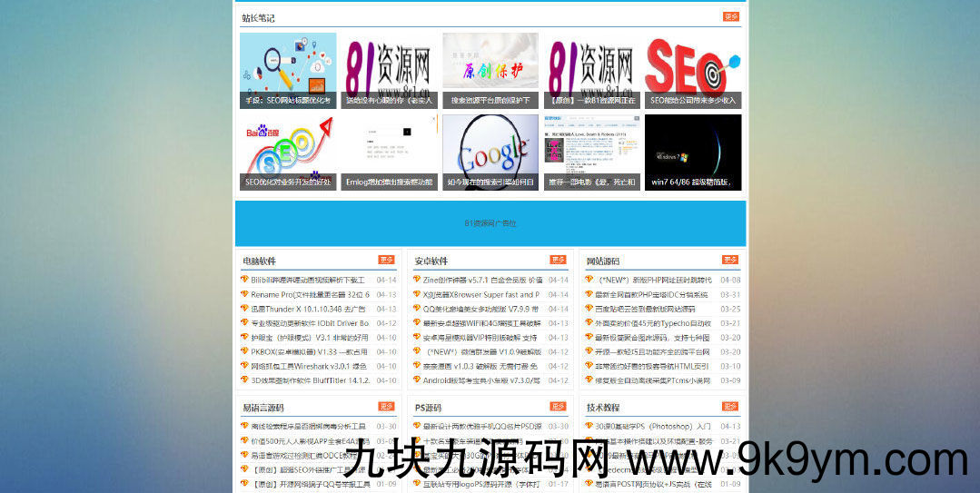The image size is (980, 493).
Task: Open the 迅雷Thunder X 10.1.10.348 link
Action: click(309, 309)
